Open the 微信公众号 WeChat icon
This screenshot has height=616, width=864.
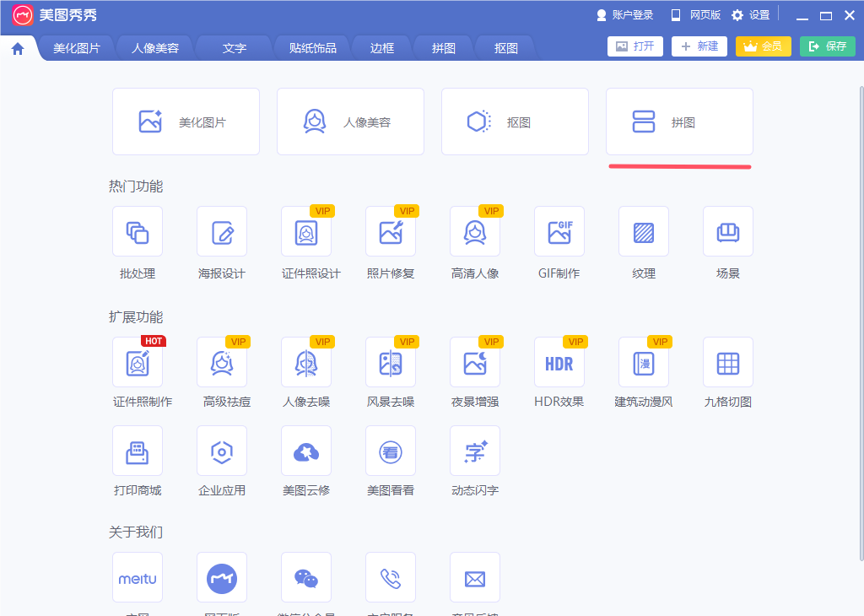click(305, 577)
